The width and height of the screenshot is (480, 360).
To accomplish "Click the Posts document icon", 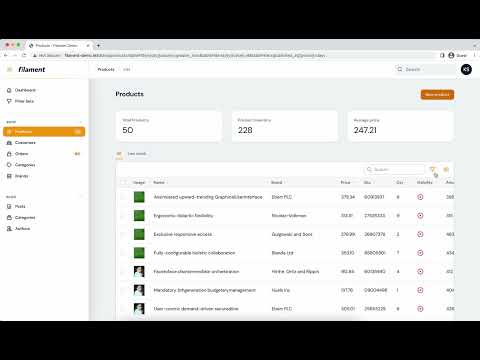I will pos(9,206).
